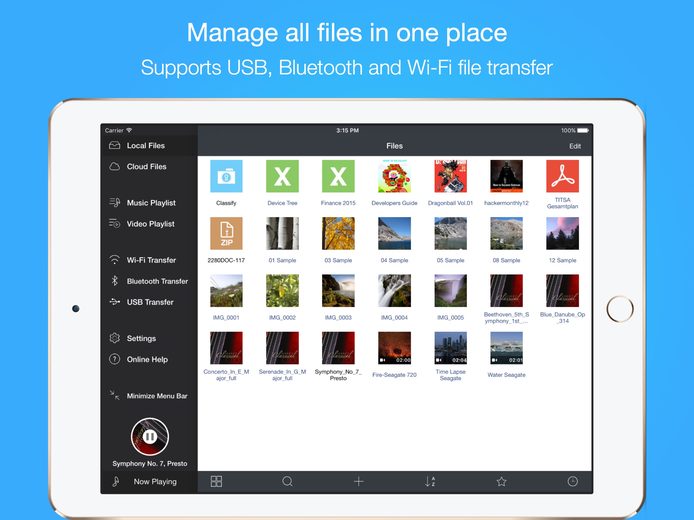The height and width of the screenshot is (520, 694).
Task: Tap the Edit button in the Files header
Action: coord(575,146)
